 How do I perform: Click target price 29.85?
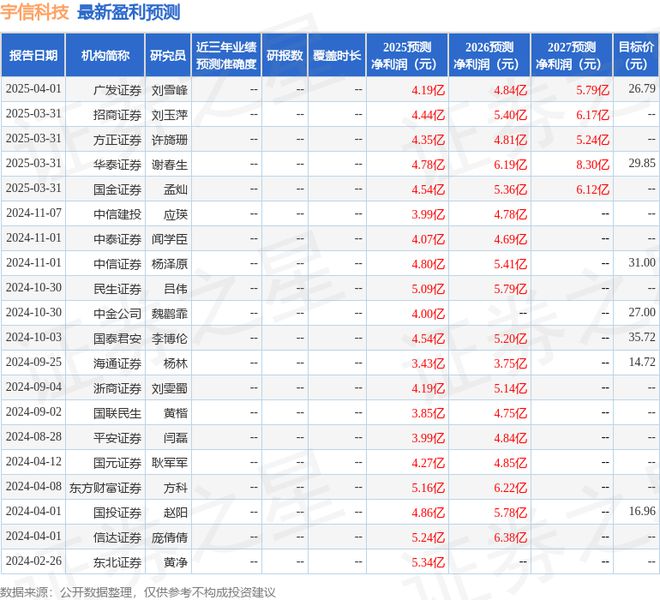[x=642, y=163]
